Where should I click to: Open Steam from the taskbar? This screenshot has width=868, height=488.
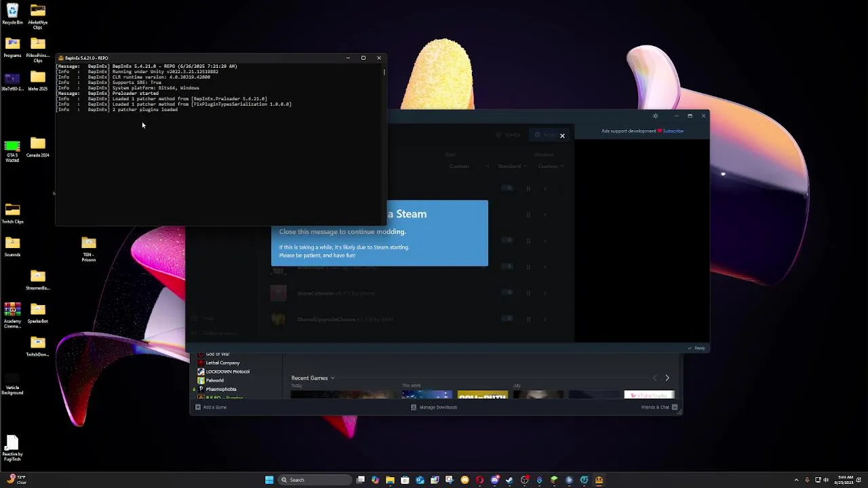click(509, 480)
